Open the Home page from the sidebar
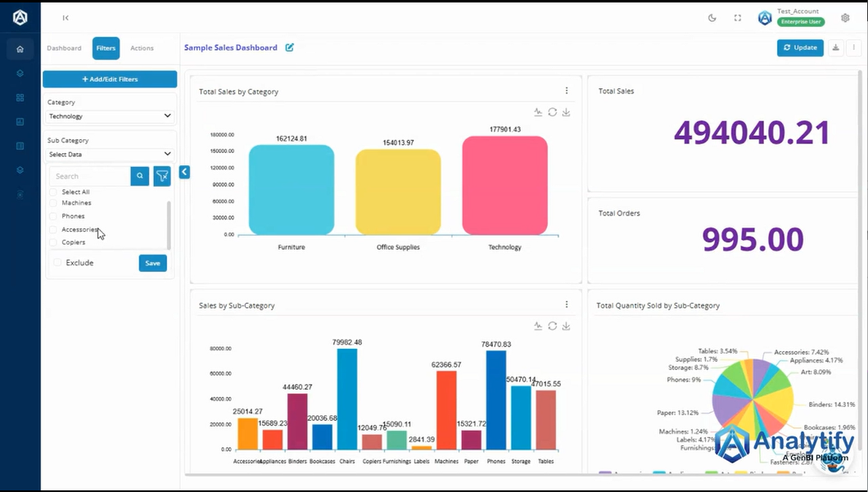 tap(20, 48)
